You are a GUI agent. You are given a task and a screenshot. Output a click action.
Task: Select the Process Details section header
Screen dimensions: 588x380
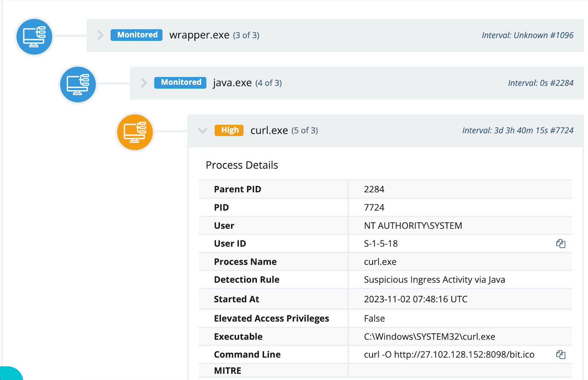pos(241,165)
